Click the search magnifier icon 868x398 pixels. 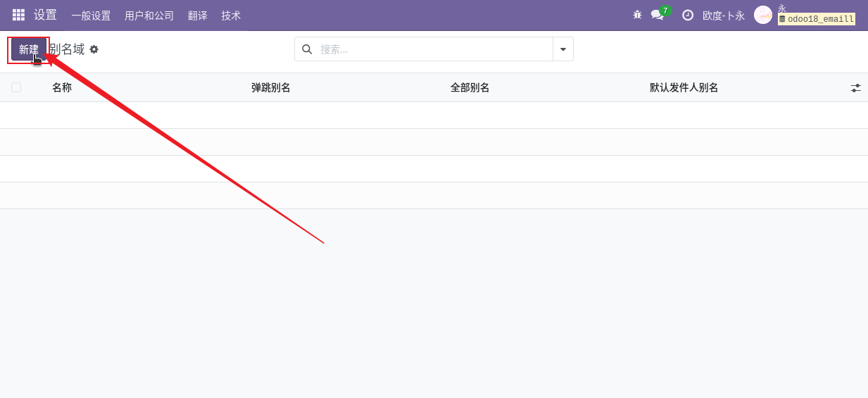point(307,49)
